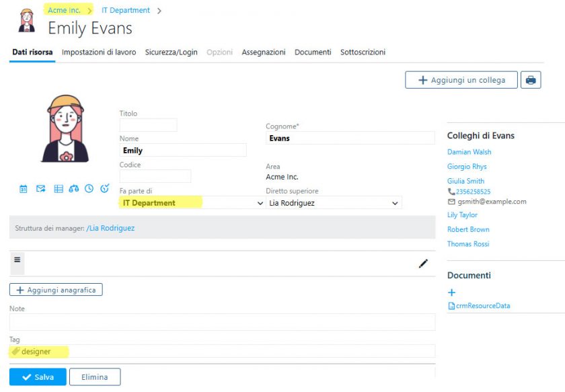This screenshot has width=565, height=392.
Task: Click into the Note text field
Action: pos(222,322)
